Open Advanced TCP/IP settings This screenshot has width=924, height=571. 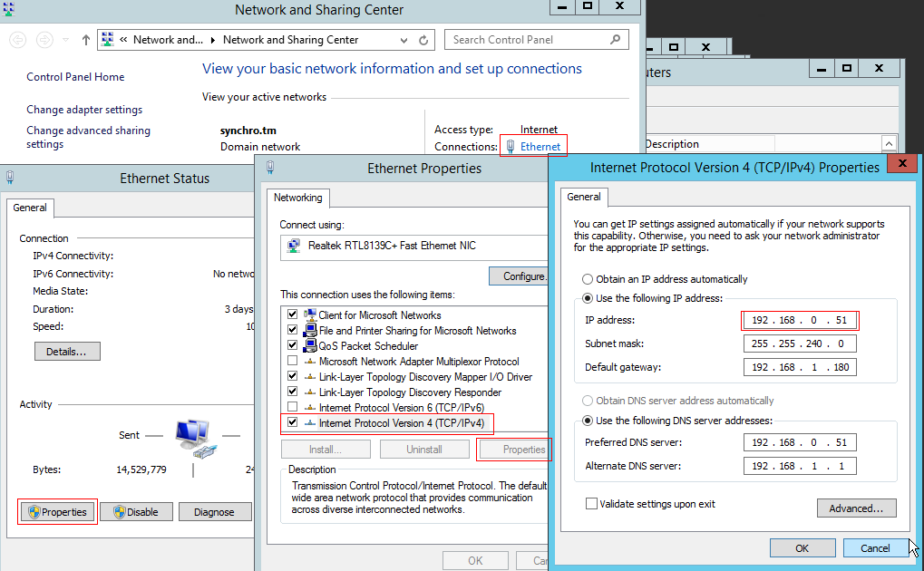pos(856,508)
